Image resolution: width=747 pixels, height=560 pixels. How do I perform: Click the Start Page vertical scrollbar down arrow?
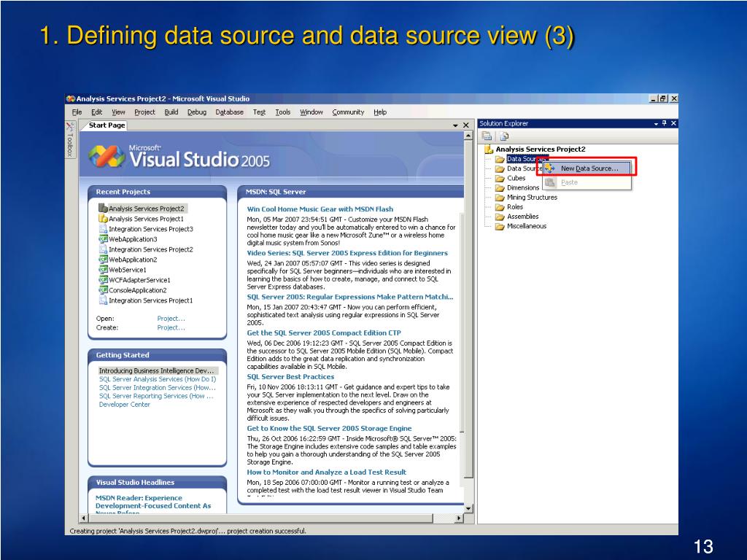[468, 509]
